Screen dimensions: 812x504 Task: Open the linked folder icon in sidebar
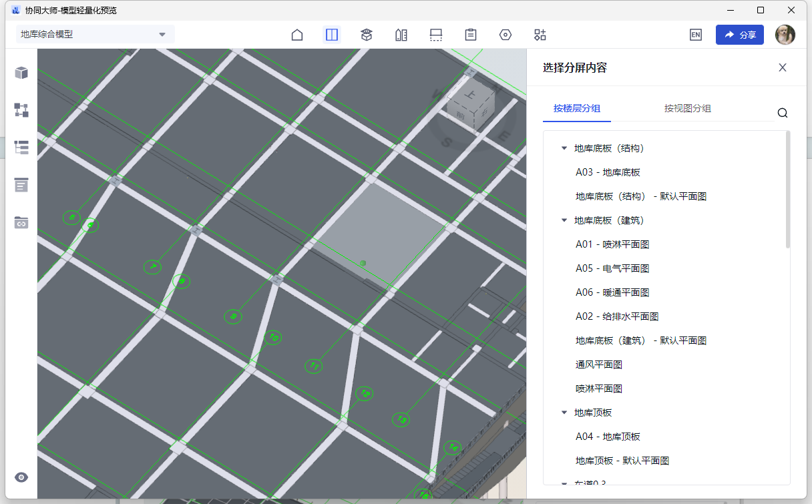point(21,222)
